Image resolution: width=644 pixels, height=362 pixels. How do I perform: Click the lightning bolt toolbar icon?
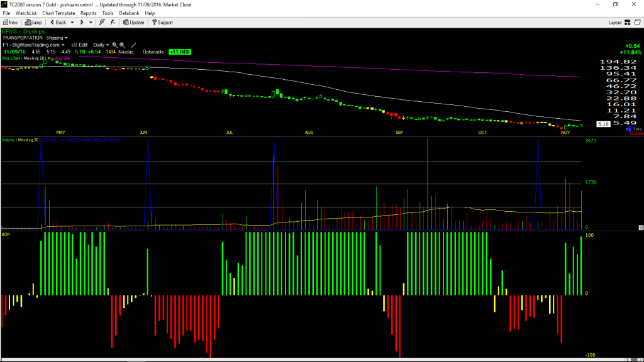pos(103,23)
